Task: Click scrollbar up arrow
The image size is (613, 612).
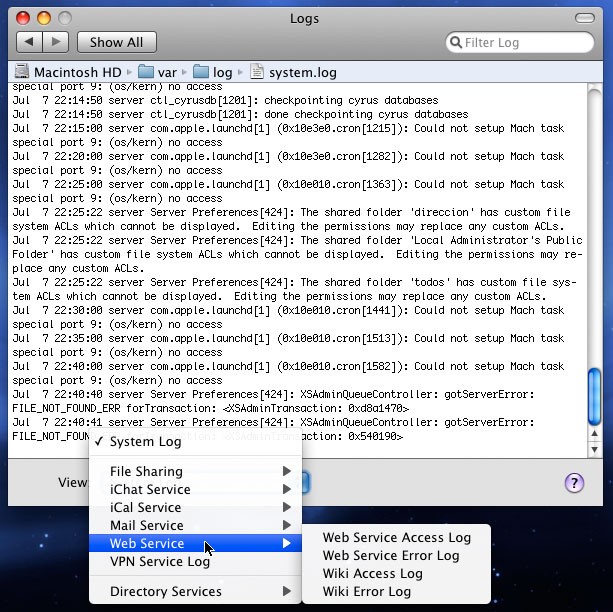Action: click(595, 433)
